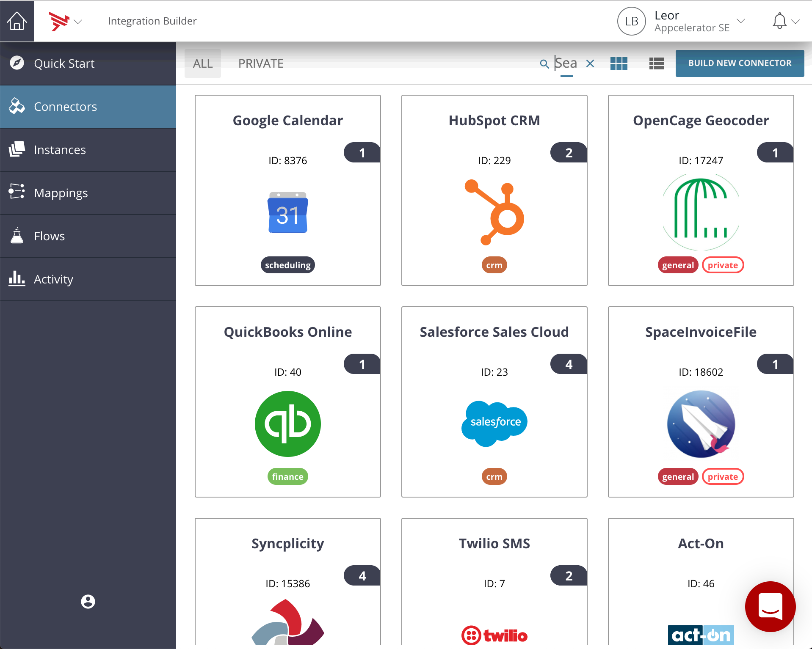This screenshot has height=649, width=812.
Task: Click the QuickBooks green qb logo
Action: [x=288, y=423]
